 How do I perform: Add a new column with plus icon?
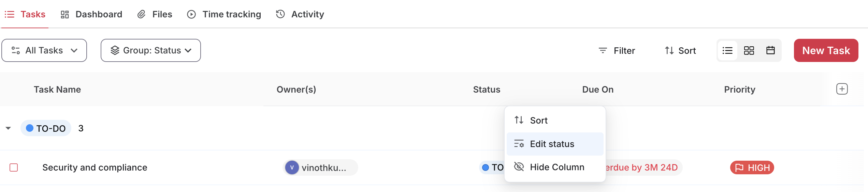(x=842, y=89)
